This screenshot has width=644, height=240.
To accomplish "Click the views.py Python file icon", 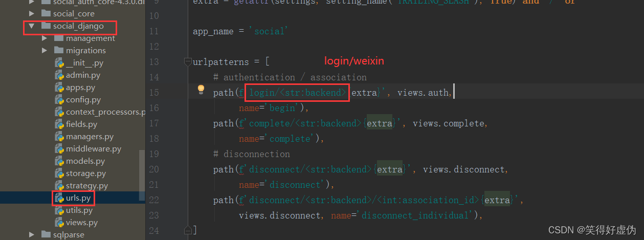I will pos(59,223).
